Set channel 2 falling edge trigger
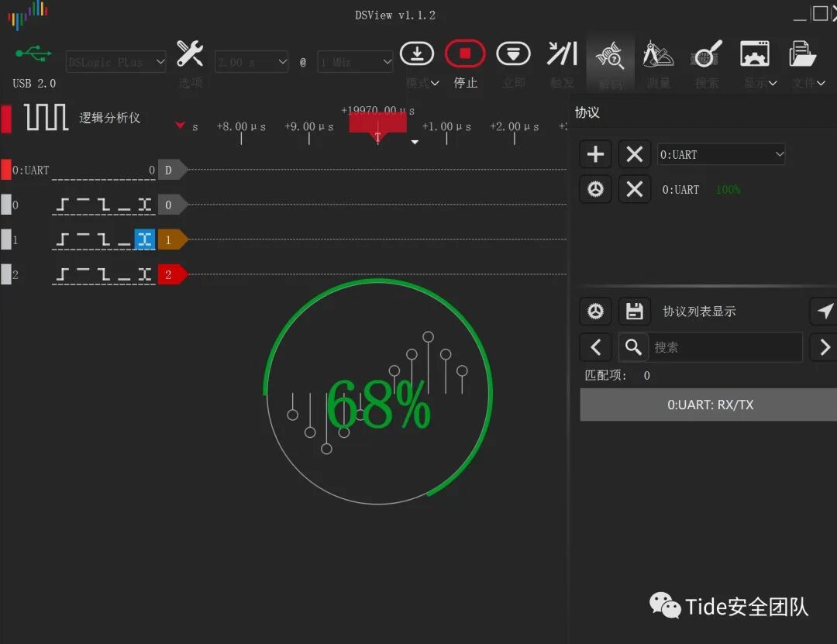The height and width of the screenshot is (644, 837). coord(104,274)
